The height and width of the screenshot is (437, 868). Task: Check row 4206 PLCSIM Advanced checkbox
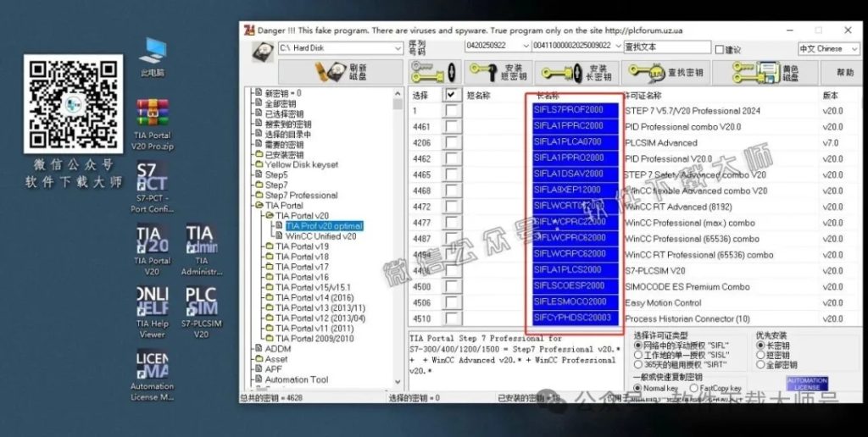[452, 143]
